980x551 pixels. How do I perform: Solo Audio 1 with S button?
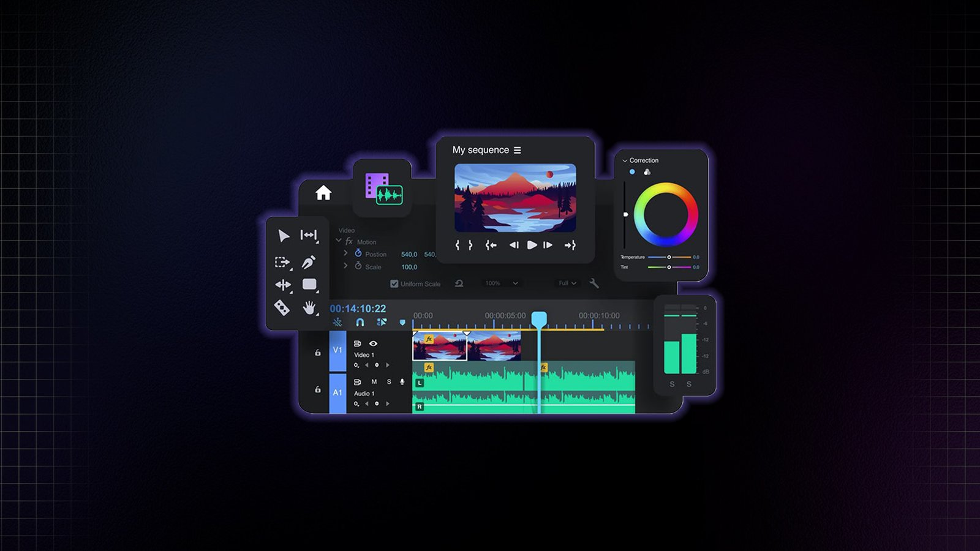pyautogui.click(x=389, y=381)
